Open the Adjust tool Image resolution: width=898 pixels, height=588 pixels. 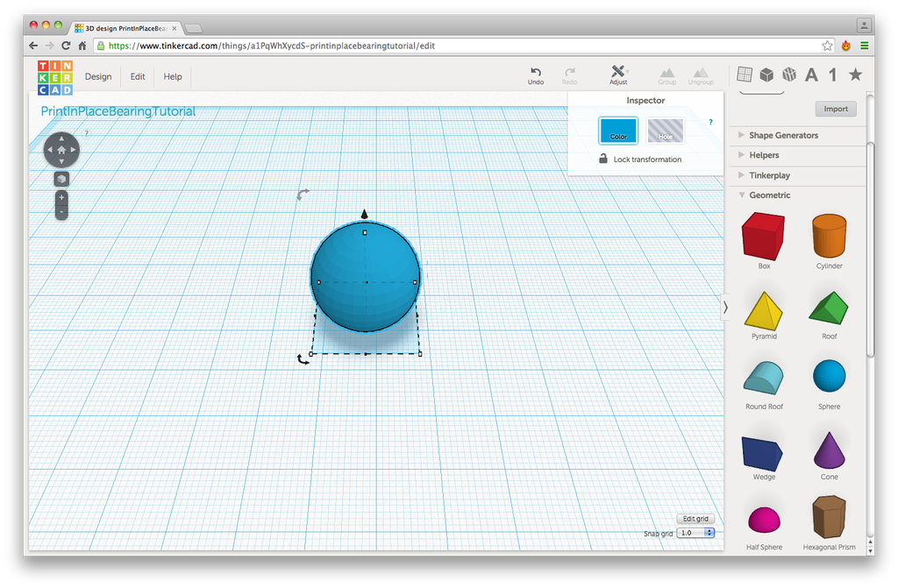coord(618,75)
